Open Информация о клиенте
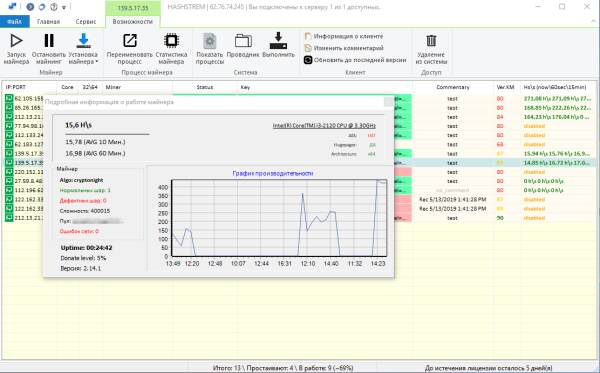The width and height of the screenshot is (600, 373). [x=344, y=36]
